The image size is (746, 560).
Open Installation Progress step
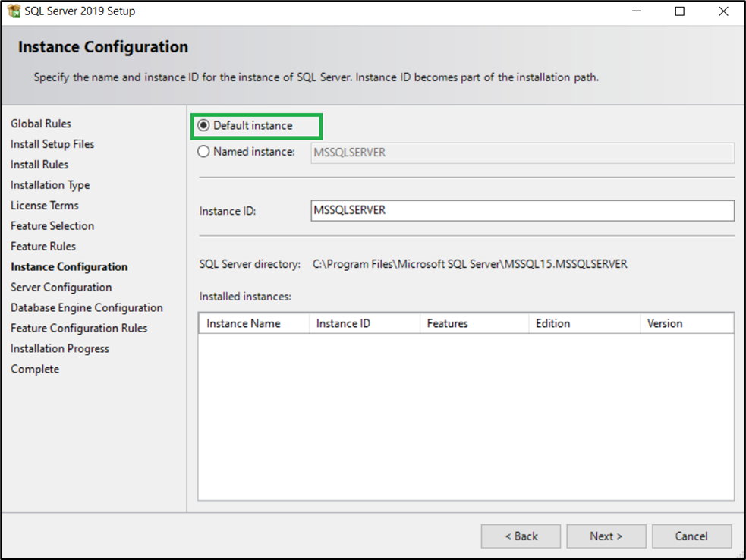[60, 349]
